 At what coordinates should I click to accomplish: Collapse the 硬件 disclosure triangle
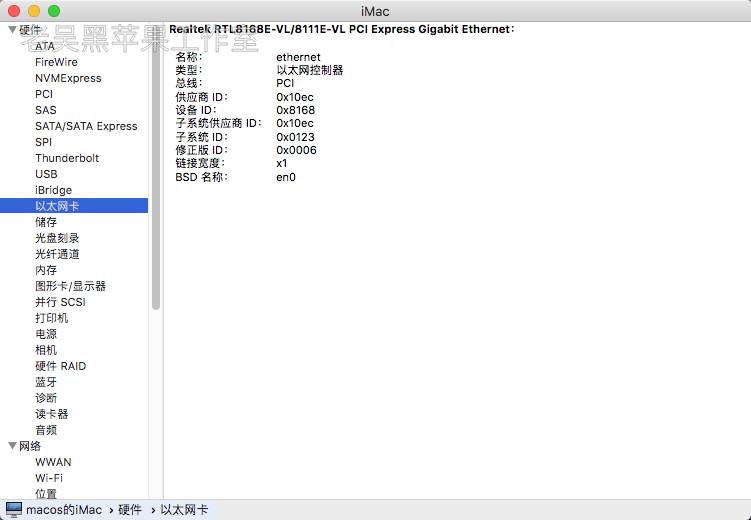pos(13,30)
